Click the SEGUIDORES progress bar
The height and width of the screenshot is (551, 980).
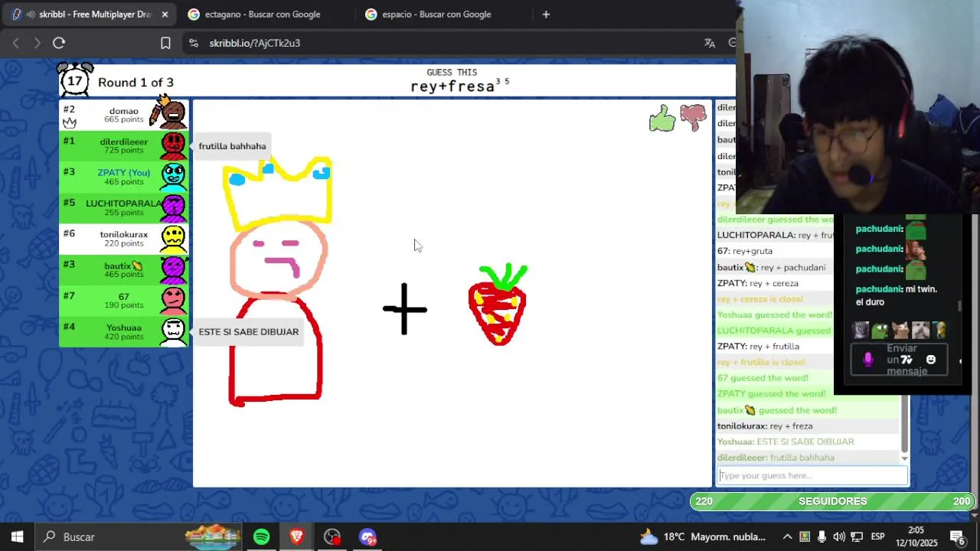832,501
